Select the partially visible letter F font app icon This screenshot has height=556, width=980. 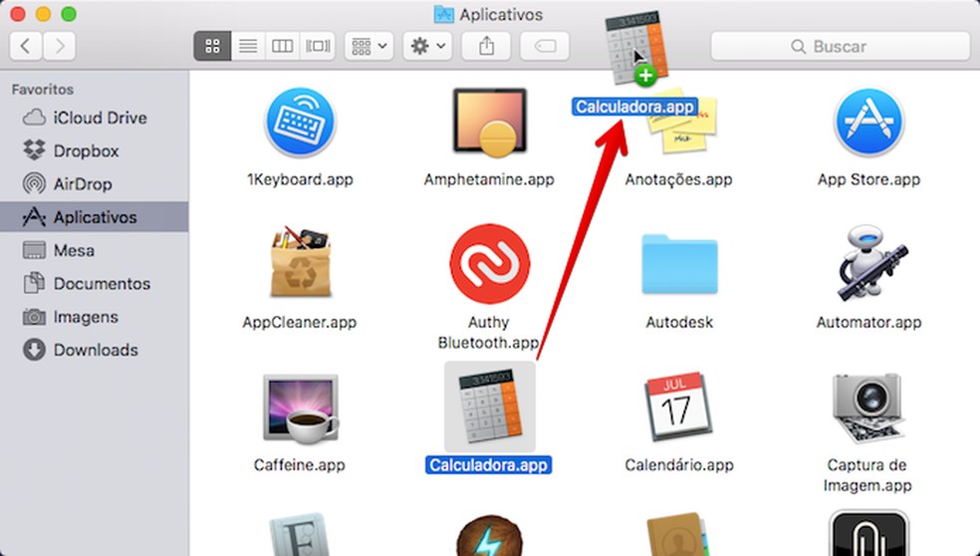(300, 535)
